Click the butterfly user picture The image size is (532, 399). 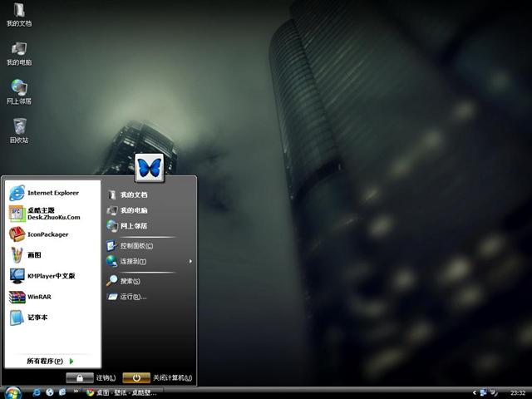click(x=150, y=168)
